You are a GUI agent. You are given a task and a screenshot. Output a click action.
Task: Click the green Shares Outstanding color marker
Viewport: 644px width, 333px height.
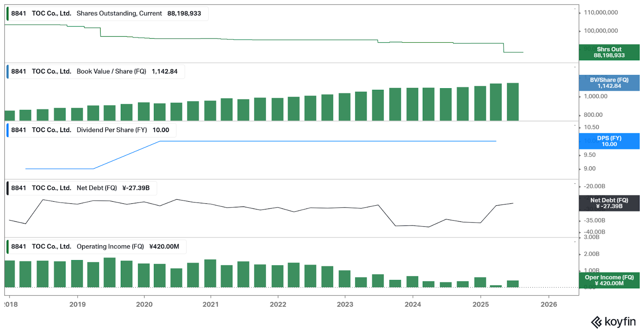pyautogui.click(x=8, y=13)
